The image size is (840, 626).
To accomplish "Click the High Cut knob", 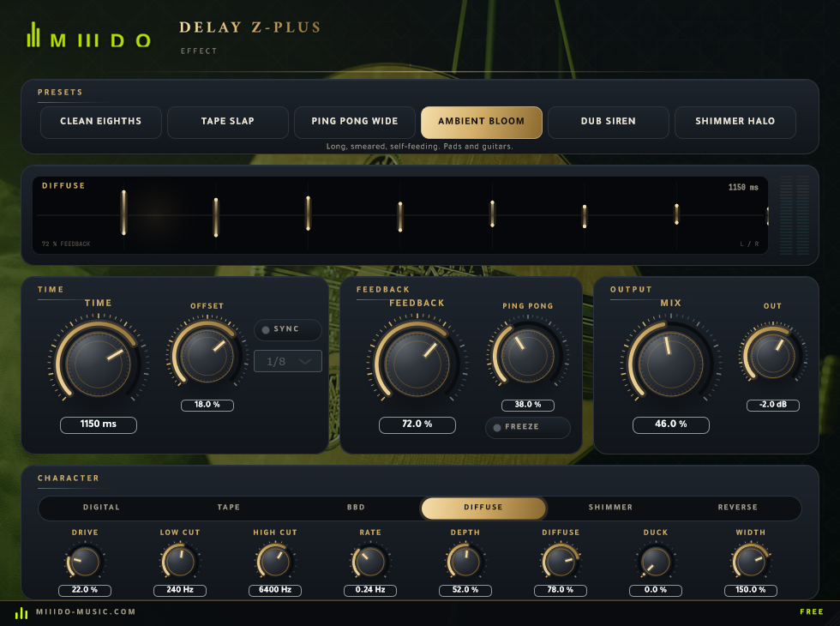I will 275,562.
